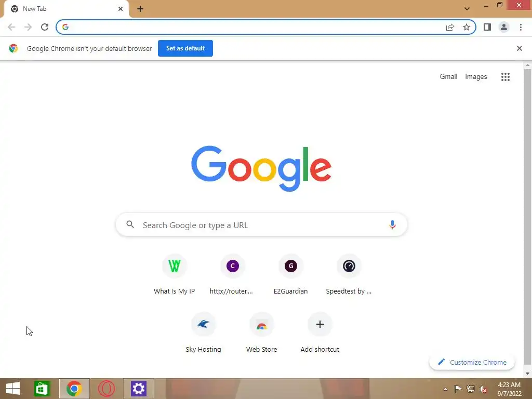Bookmark this tab with the star icon
Image resolution: width=532 pixels, height=399 pixels.
pos(467,27)
